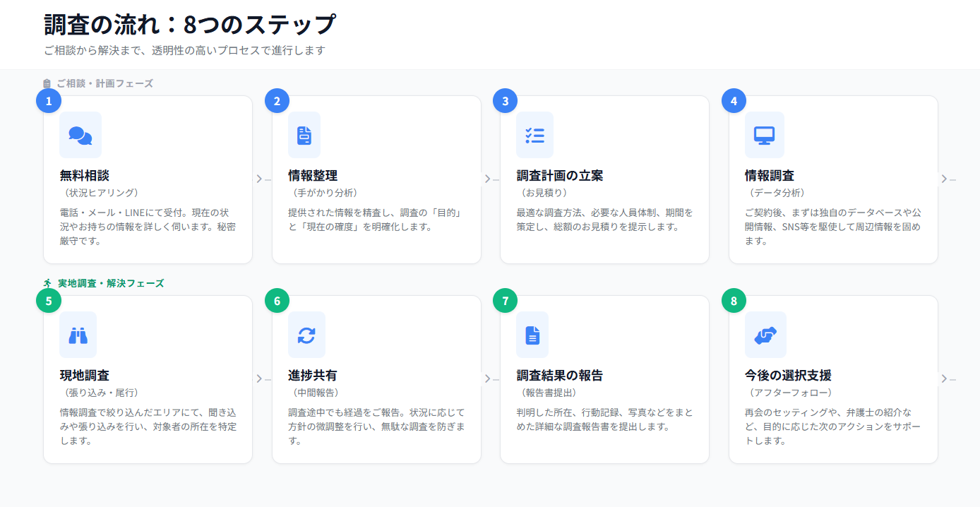Click the document icon above 情報整理
The width and height of the screenshot is (980, 507).
[x=304, y=135]
